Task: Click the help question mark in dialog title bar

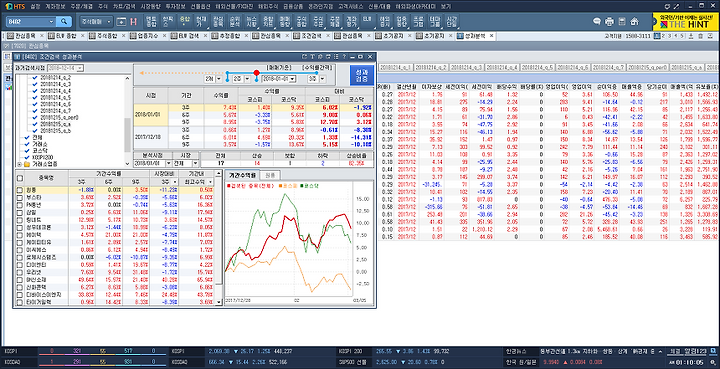Action: (344, 57)
